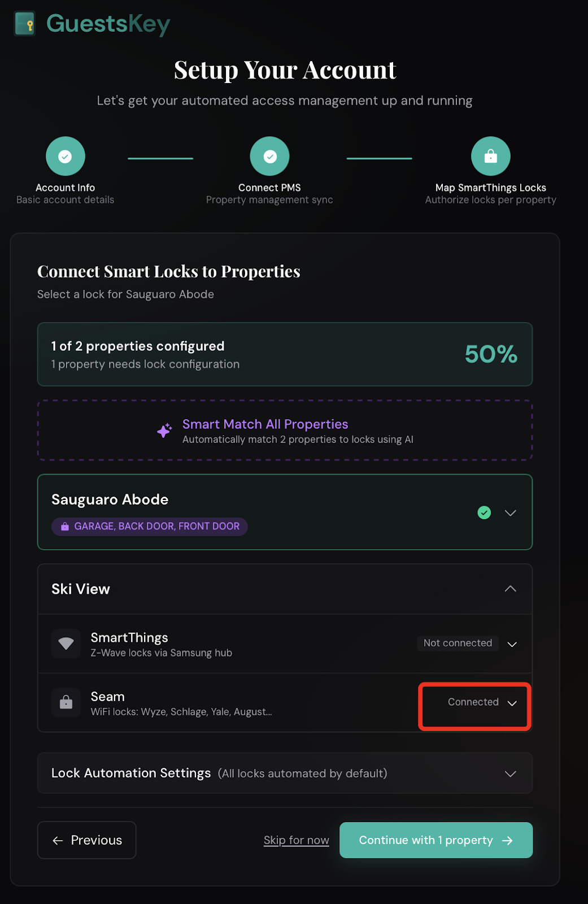Open the Seam integration dropdown

512,703
